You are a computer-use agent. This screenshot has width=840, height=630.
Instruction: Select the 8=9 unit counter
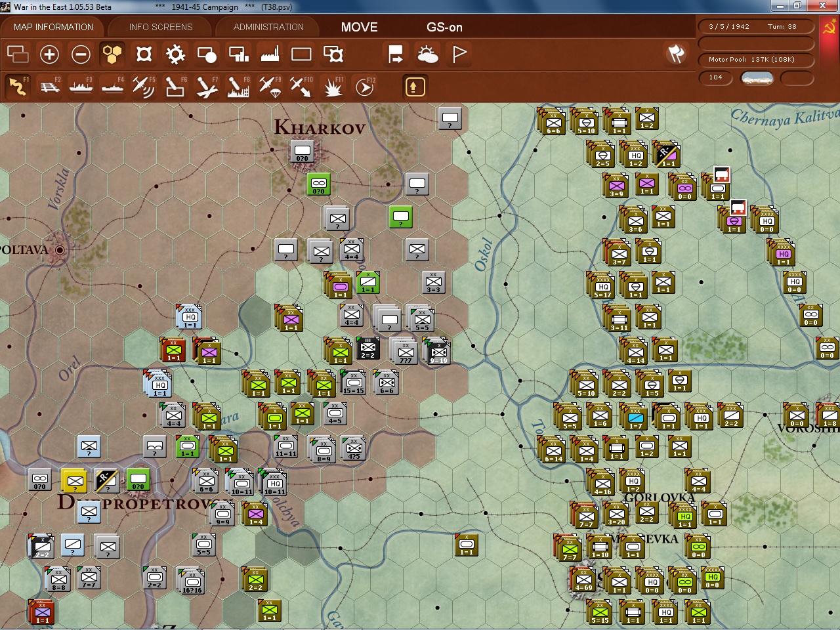[x=324, y=450]
